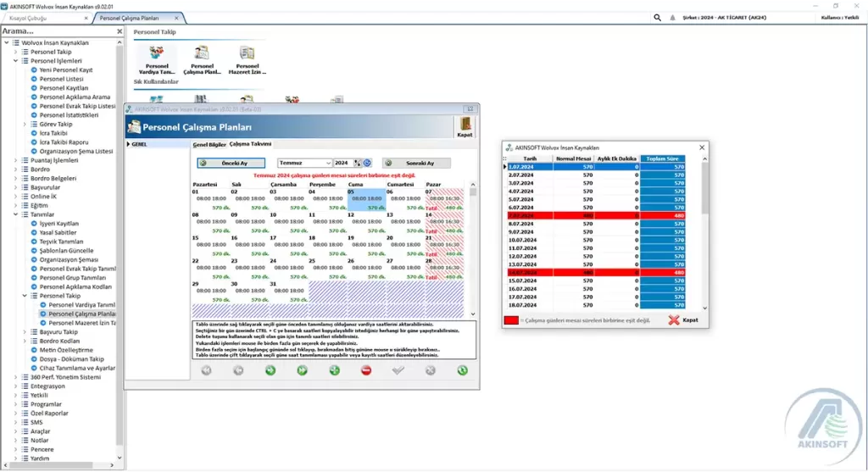Refresh records with green circular arrow icon
868x472 pixels.
pos(462,371)
